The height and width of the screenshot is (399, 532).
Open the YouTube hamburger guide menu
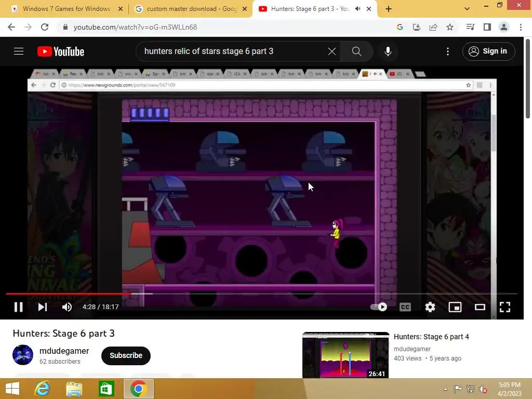(x=19, y=51)
